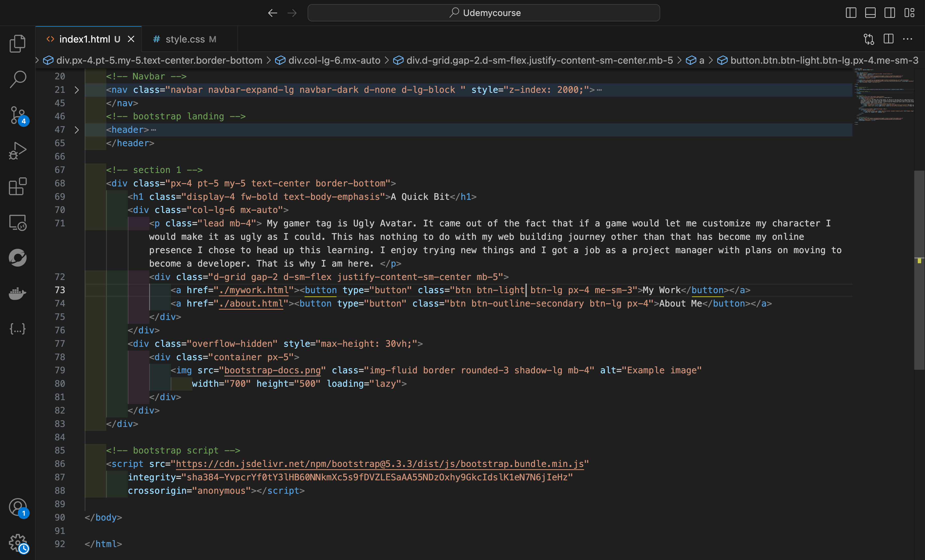Expand the collapsed header on line 47
925x560 pixels.
point(77,130)
